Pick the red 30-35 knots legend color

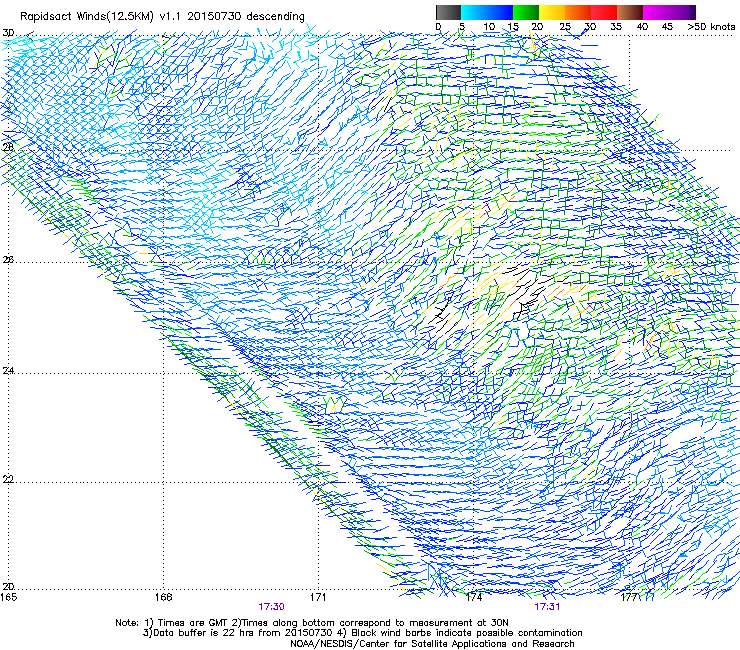[x=604, y=12]
